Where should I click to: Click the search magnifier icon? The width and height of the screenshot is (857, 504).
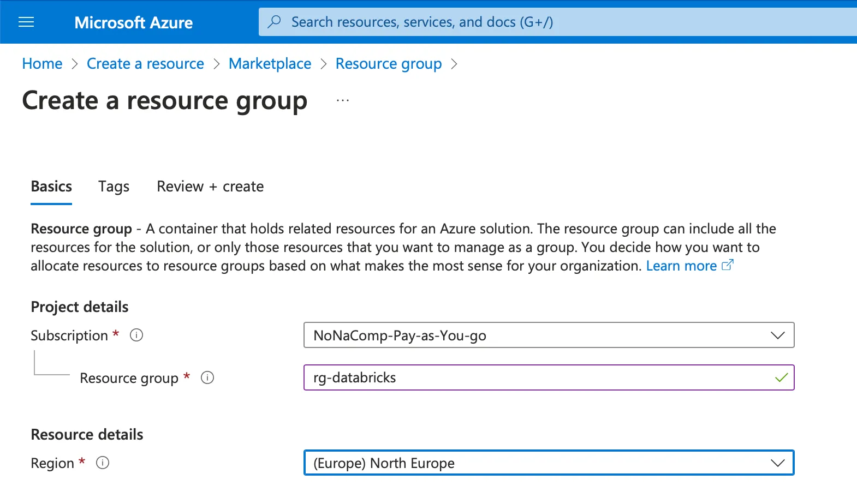pyautogui.click(x=275, y=22)
